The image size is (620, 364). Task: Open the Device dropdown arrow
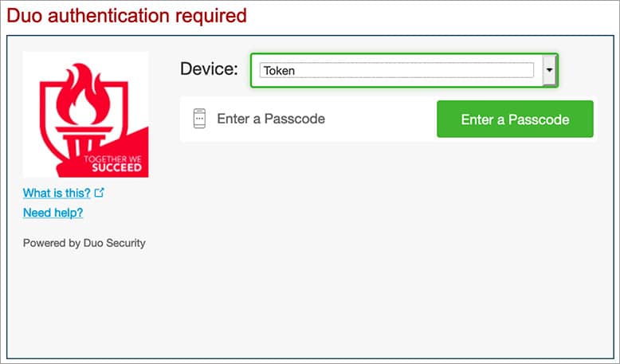point(549,70)
